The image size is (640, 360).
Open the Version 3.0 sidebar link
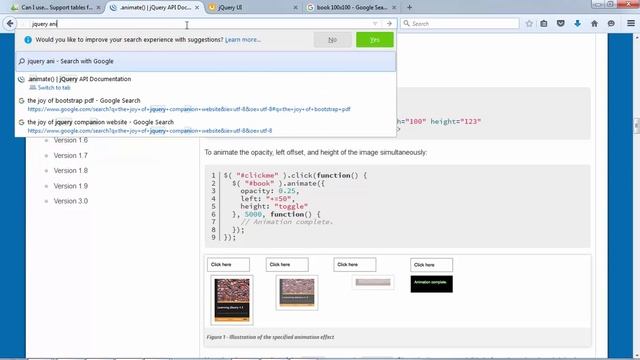[x=71, y=201]
